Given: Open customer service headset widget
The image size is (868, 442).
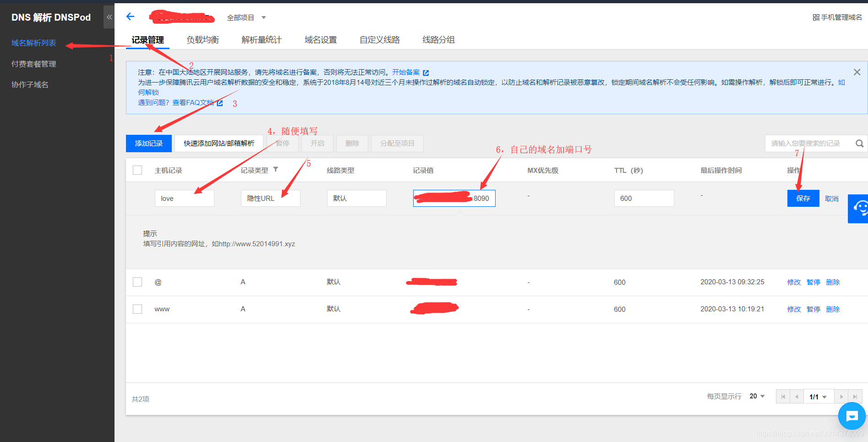Looking at the screenshot, I should (x=858, y=209).
